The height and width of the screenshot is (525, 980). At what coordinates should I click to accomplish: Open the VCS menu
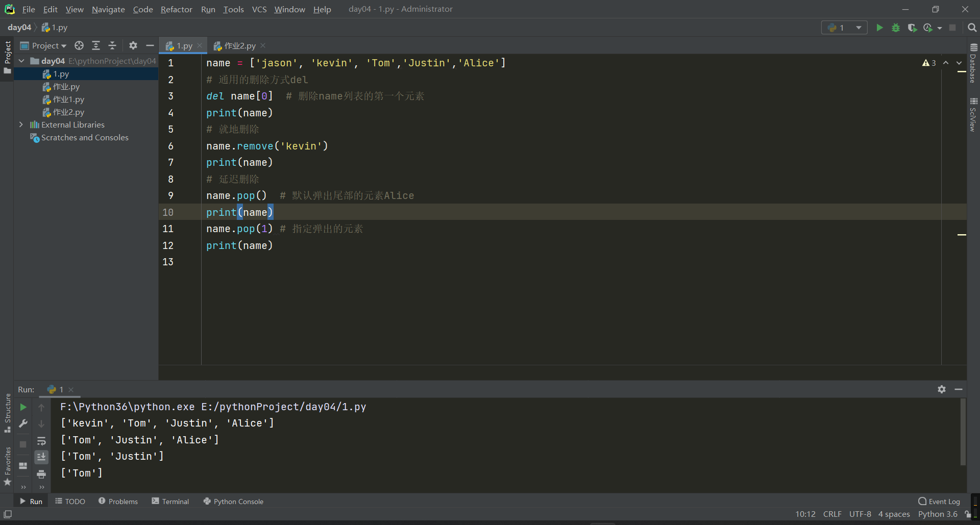[259, 9]
